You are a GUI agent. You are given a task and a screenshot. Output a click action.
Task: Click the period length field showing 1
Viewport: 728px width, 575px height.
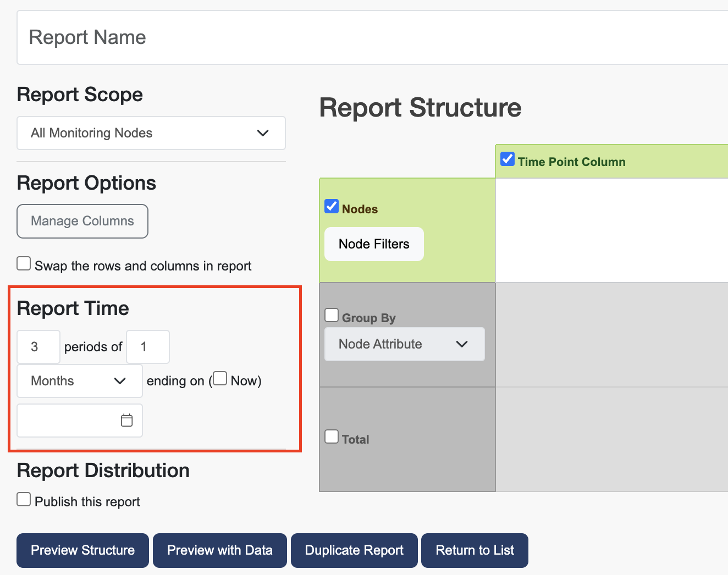[147, 347]
